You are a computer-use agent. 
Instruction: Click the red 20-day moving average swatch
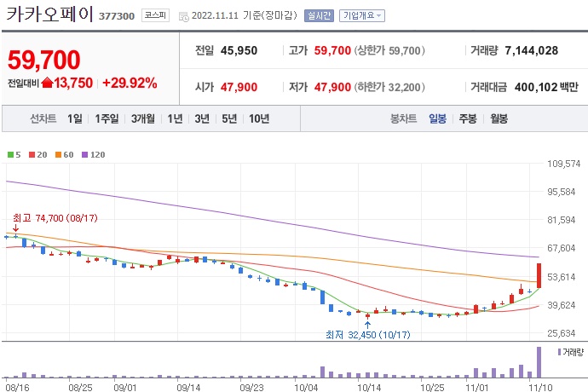tap(32, 154)
